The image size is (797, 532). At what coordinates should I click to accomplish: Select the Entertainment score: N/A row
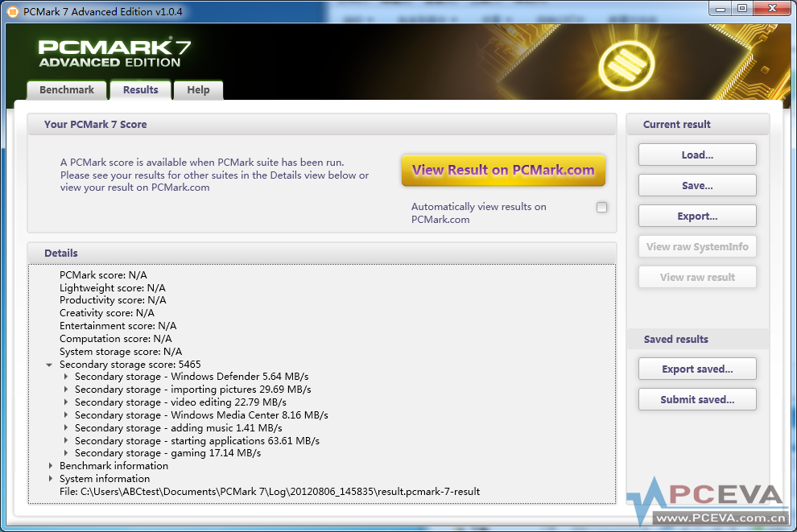(118, 325)
